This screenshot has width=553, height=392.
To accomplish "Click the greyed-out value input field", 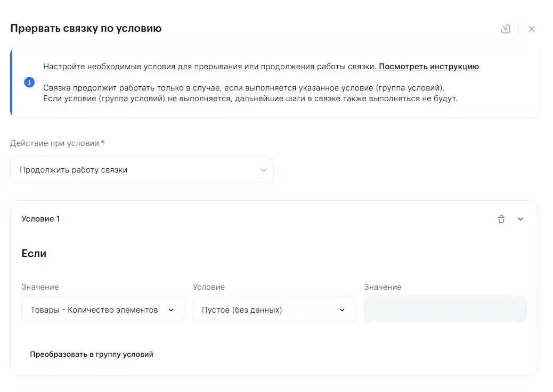I will point(445,309).
